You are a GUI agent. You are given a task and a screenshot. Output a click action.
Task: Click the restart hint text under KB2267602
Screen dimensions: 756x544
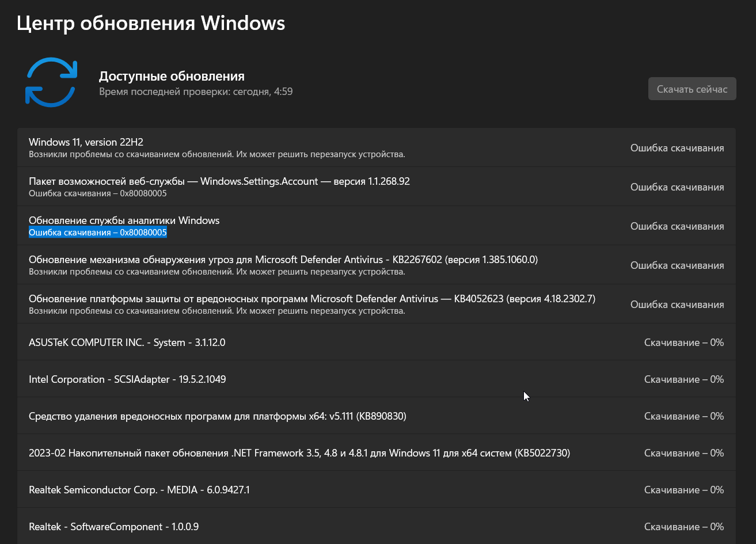click(217, 272)
